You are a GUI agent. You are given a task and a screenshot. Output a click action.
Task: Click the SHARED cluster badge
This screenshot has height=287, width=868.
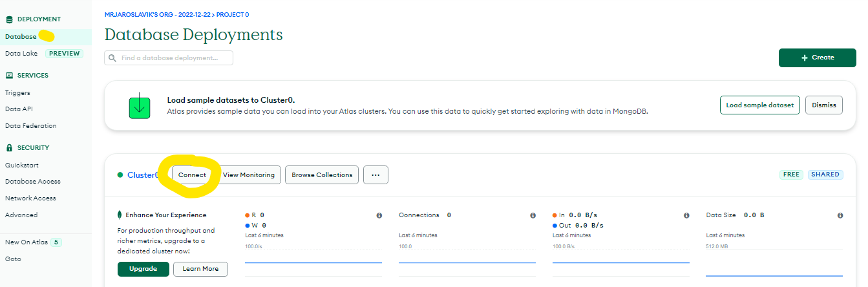tap(825, 175)
